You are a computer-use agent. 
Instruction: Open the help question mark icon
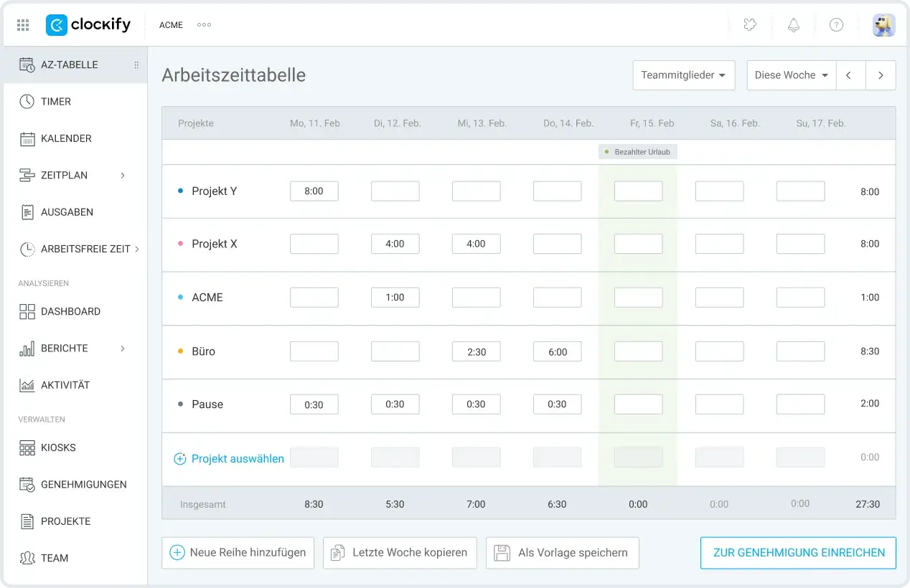click(x=836, y=25)
